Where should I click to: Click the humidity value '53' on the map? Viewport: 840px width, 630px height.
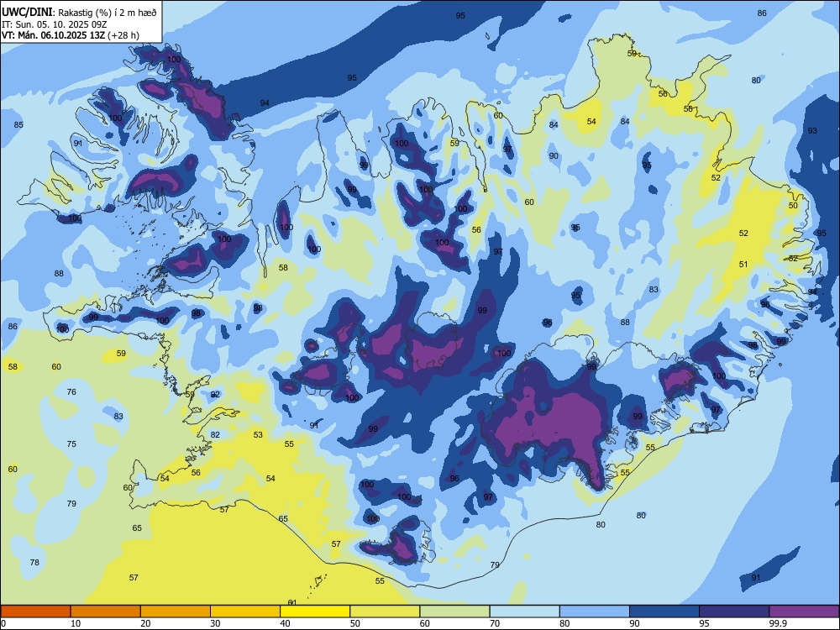point(258,434)
